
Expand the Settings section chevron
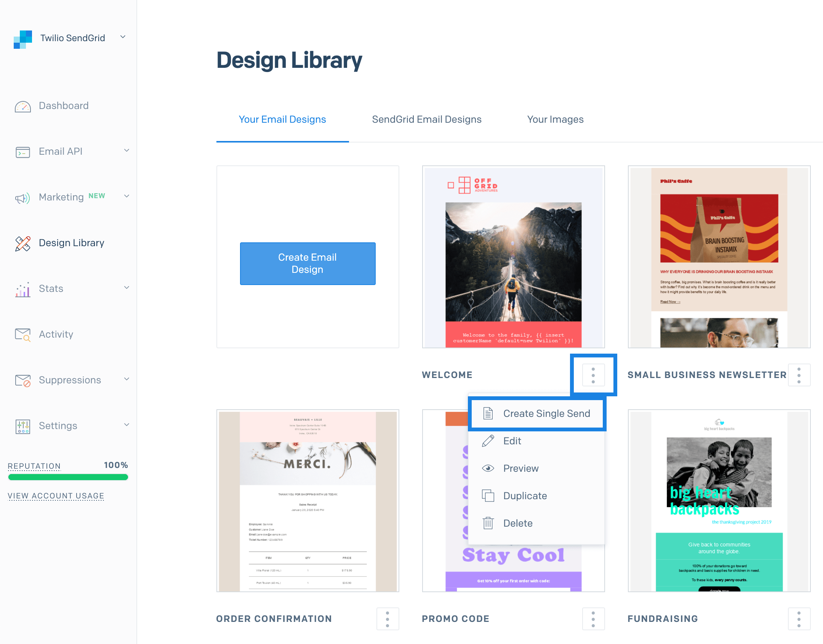click(126, 425)
